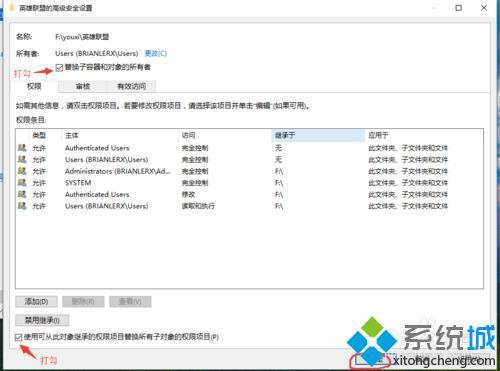
Task: Click the user icon of first Authenticated Users entry
Action: pyautogui.click(x=22, y=148)
